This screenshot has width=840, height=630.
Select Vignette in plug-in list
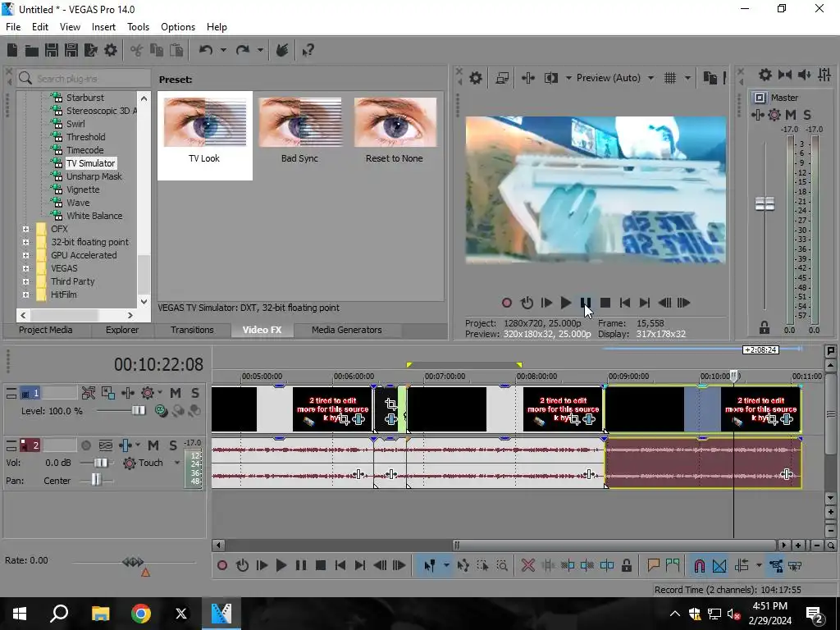click(x=83, y=189)
